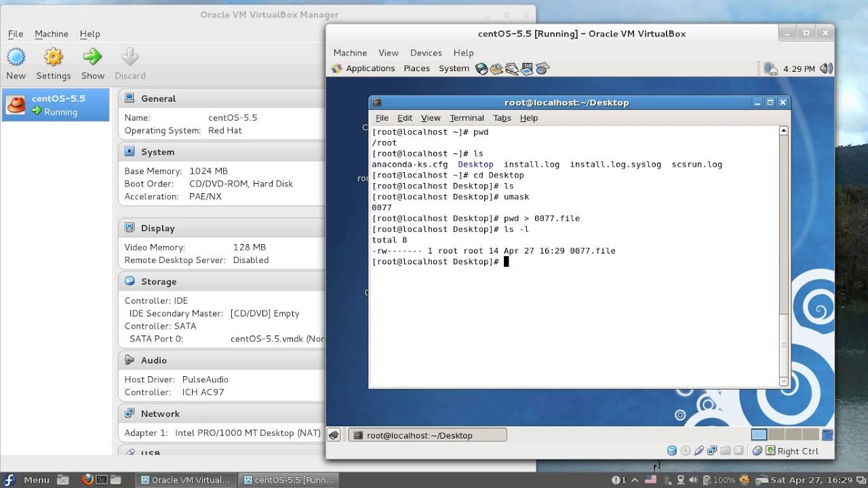Click VirtualBox optical disk status icon
This screenshot has width=868, height=488.
tap(686, 451)
